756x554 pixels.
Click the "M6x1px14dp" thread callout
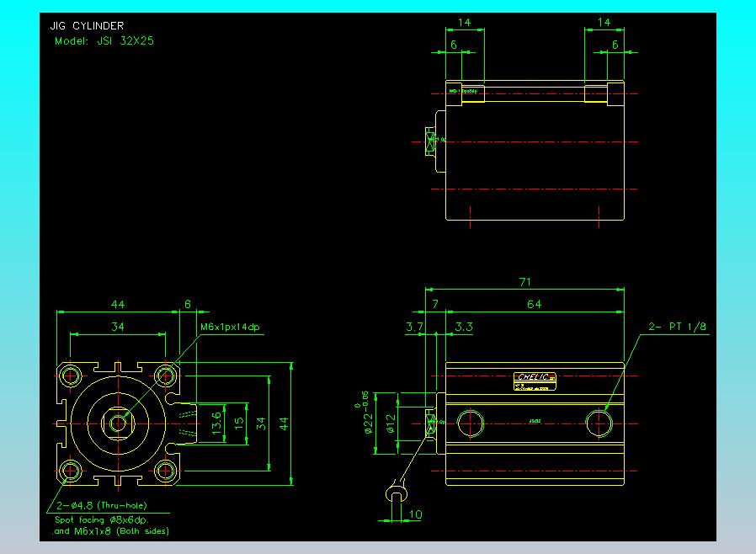230,327
